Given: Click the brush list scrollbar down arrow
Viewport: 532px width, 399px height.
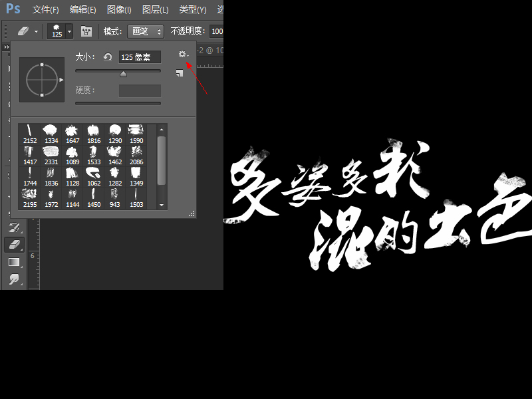Looking at the screenshot, I should (162, 205).
